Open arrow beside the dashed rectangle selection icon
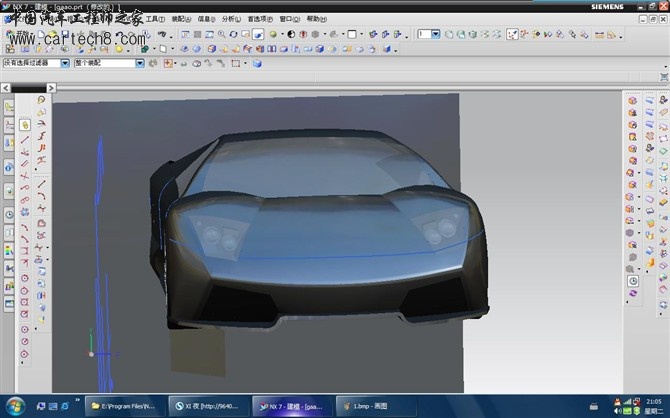This screenshot has height=418, width=670. [245, 64]
